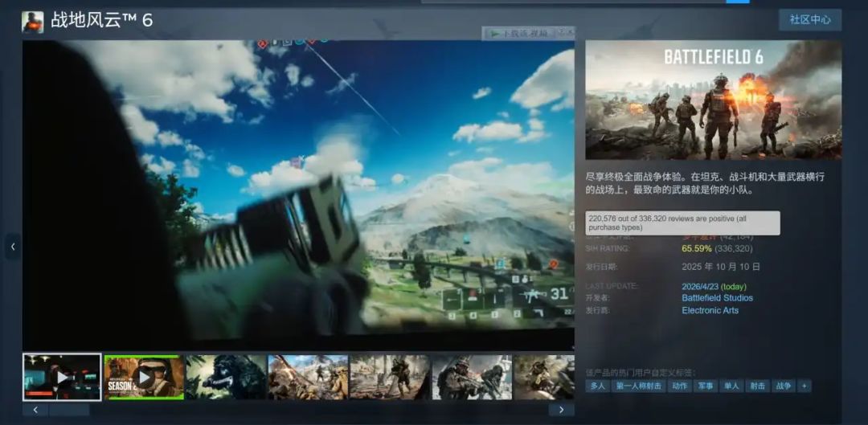Click the 65.59% SIH rating value
The image size is (868, 425).
tap(696, 249)
